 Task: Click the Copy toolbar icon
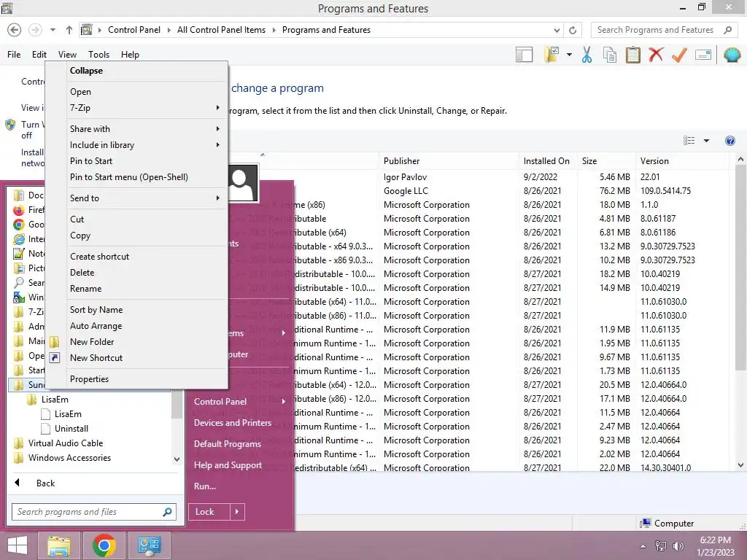tap(609, 55)
